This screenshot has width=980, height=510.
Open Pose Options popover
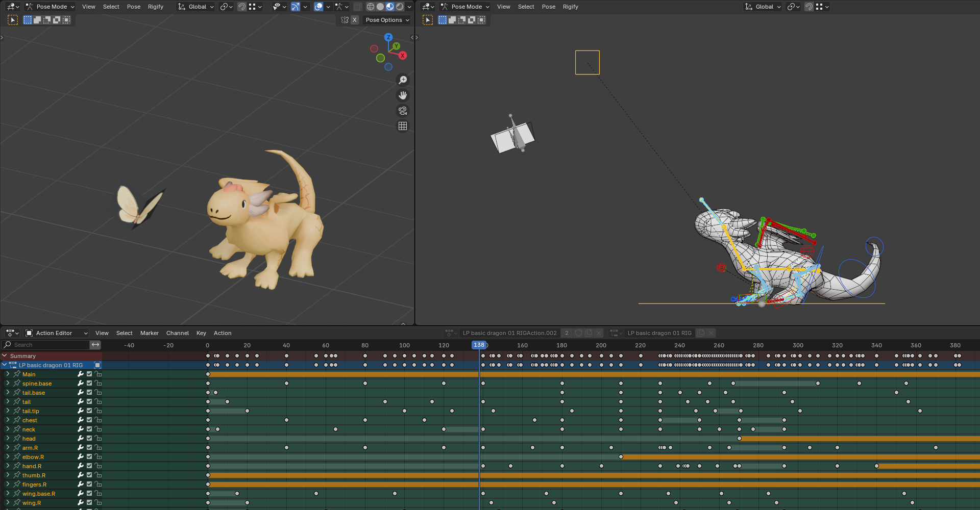coord(387,20)
